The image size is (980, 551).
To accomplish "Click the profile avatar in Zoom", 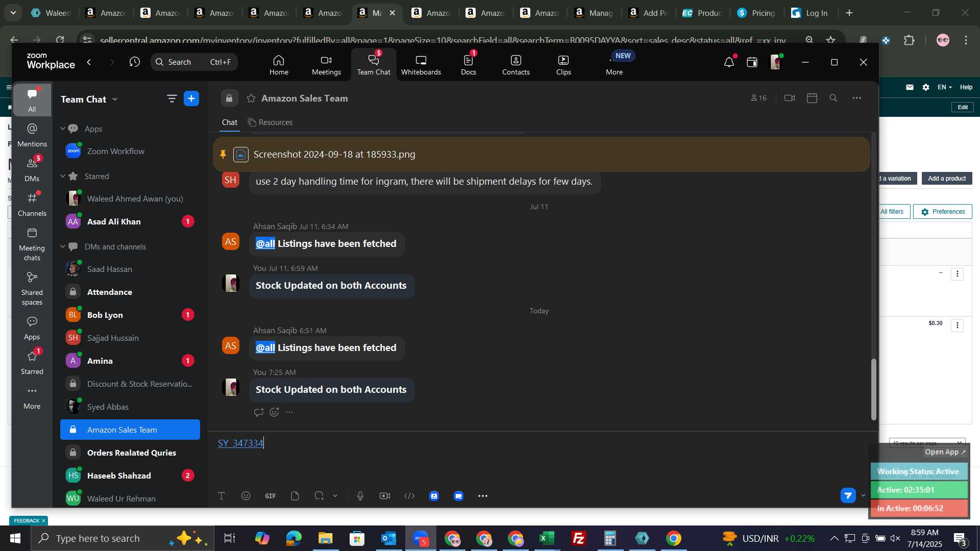I will click(x=776, y=62).
